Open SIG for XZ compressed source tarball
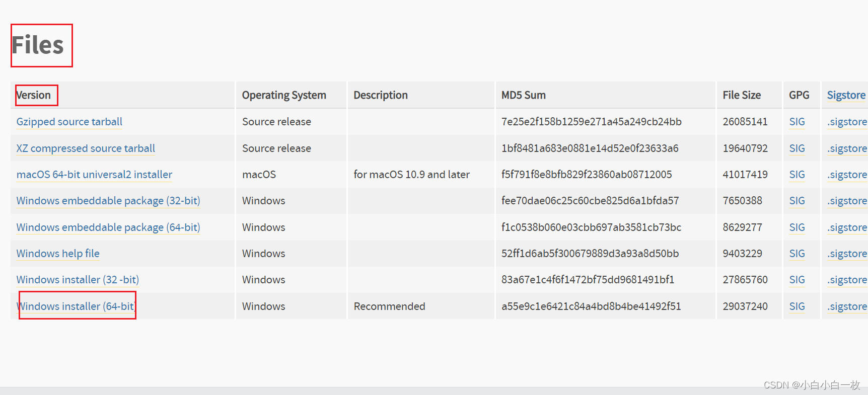The height and width of the screenshot is (395, 868). tap(797, 148)
